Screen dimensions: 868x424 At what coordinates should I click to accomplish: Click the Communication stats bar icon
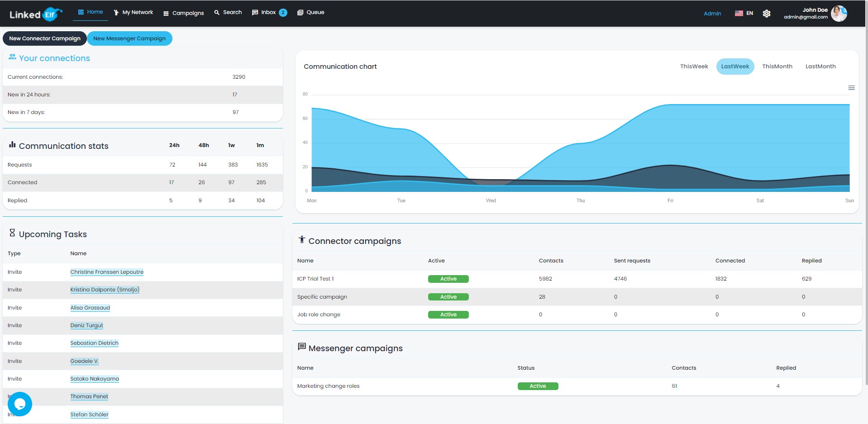12,145
